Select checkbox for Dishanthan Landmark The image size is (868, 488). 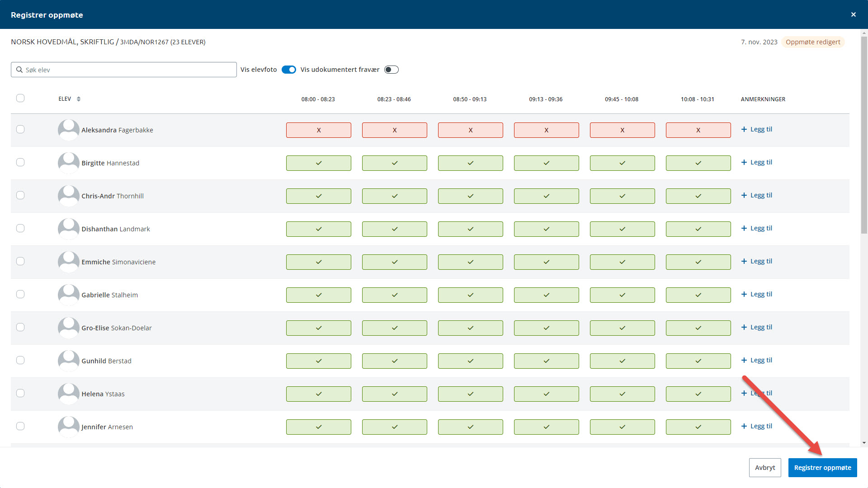(20, 228)
